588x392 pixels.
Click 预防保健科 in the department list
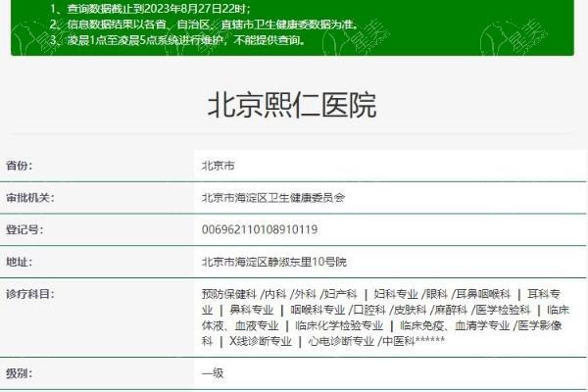[x=228, y=294]
